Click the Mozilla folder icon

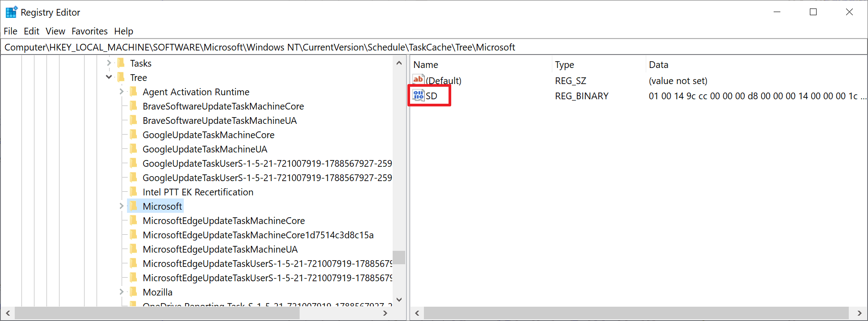[x=133, y=292]
